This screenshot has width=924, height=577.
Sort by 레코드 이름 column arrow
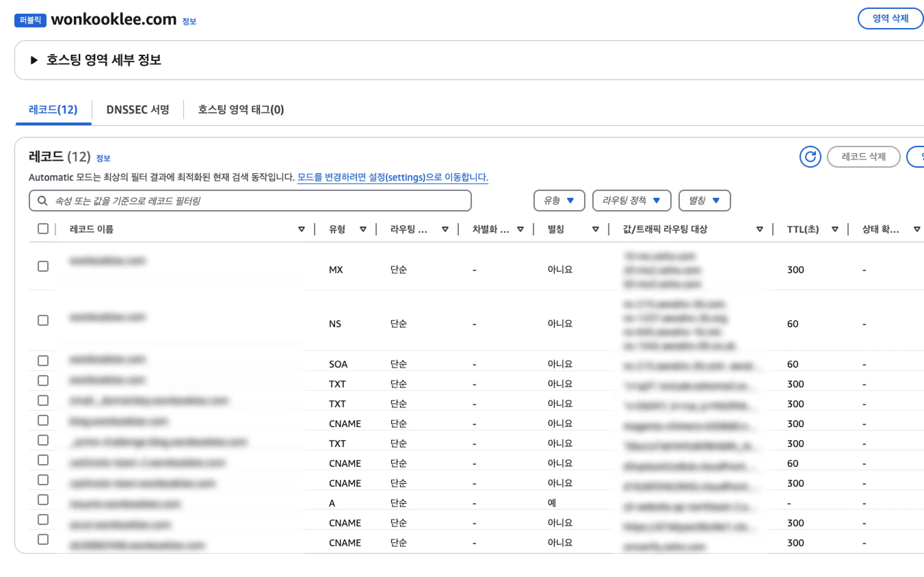(301, 229)
